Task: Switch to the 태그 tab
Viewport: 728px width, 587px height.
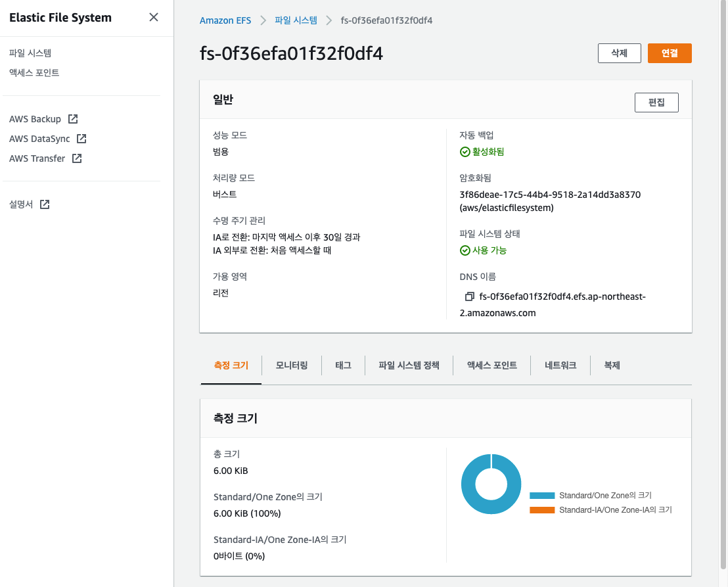Action: pyautogui.click(x=343, y=365)
